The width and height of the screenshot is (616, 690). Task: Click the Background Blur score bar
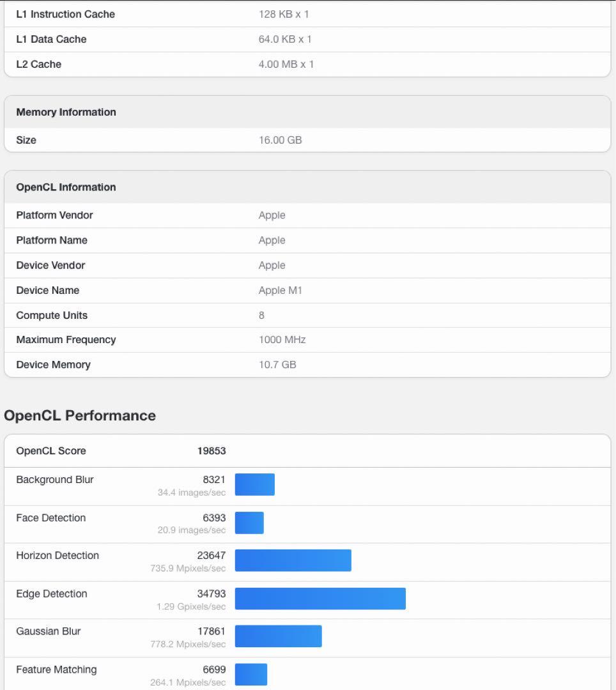point(254,484)
